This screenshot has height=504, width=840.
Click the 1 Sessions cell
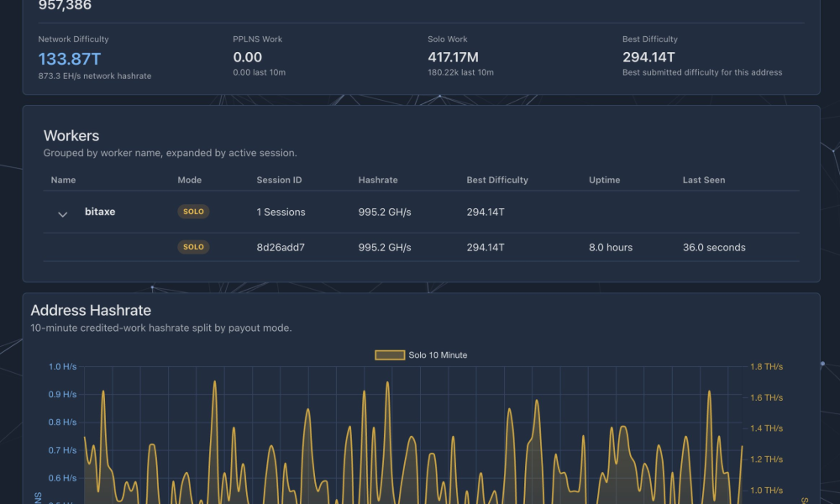(x=281, y=212)
